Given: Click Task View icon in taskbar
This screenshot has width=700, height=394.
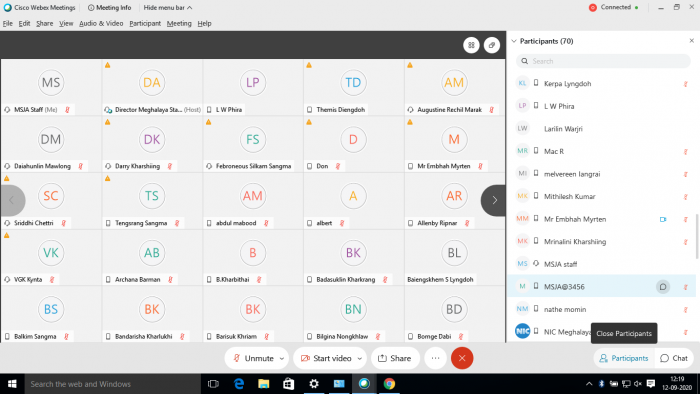Looking at the screenshot, I should click(x=213, y=384).
